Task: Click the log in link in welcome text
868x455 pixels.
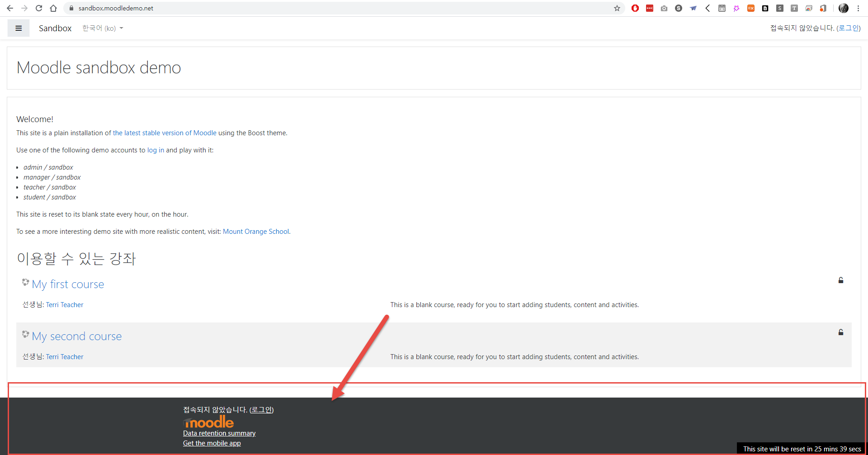Action: pos(156,150)
